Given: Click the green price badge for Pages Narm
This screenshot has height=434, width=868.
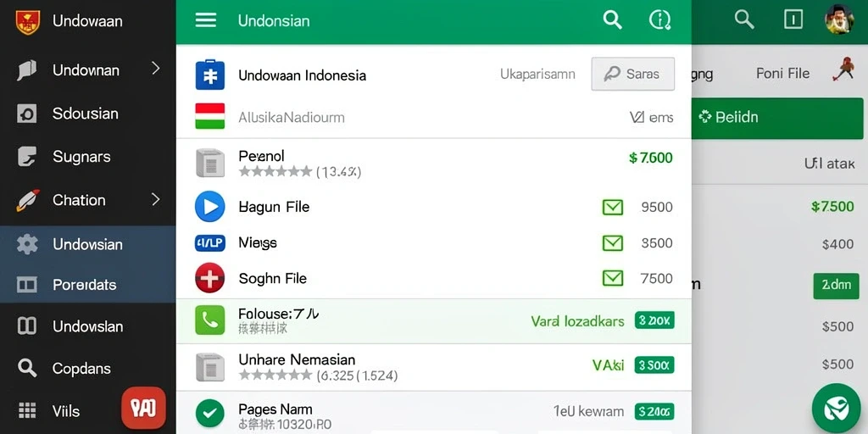Looking at the screenshot, I should pos(654,411).
